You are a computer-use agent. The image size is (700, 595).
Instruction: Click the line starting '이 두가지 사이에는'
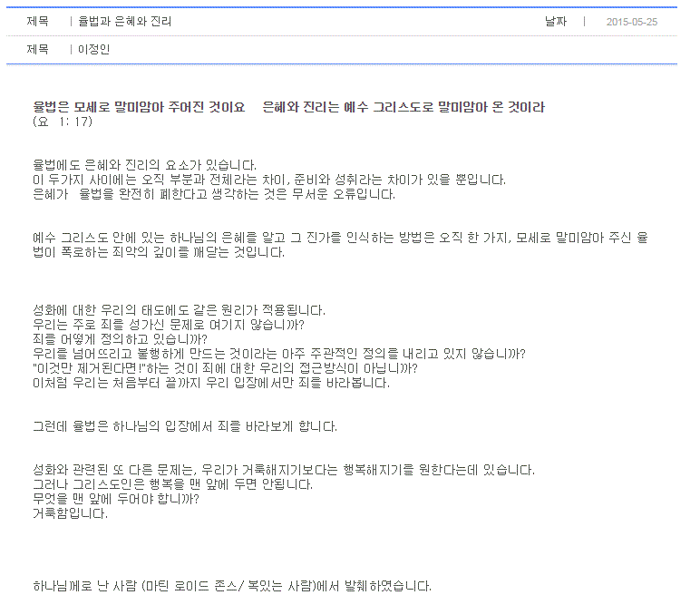[x=269, y=180]
